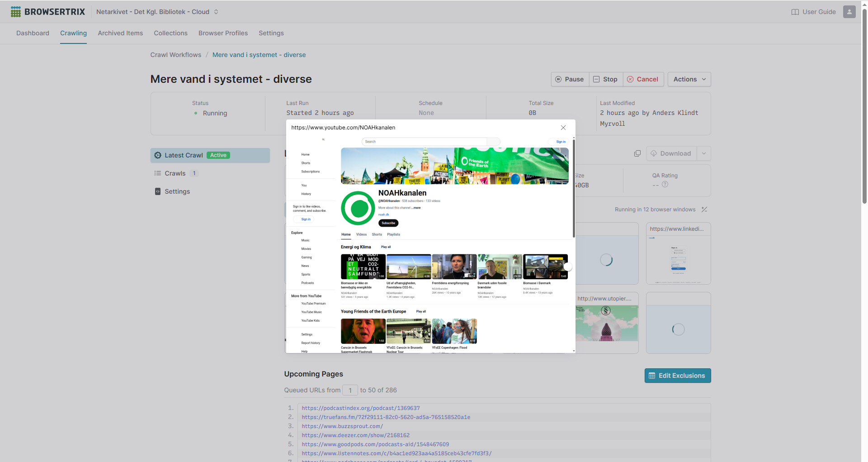Image resolution: width=868 pixels, height=462 pixels.
Task: Select the LinkedIn browser window thumbnail
Action: (678, 253)
